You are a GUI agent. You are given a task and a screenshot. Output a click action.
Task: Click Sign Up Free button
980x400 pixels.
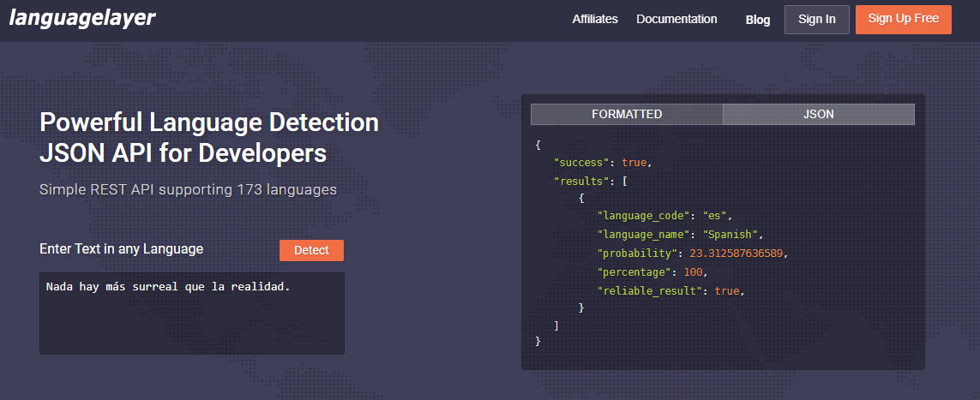coord(903,20)
